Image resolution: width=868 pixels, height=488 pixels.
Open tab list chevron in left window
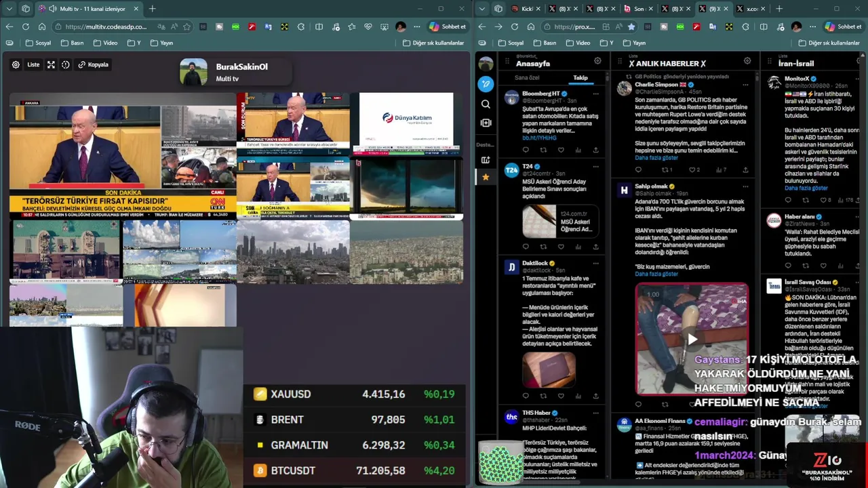tap(9, 9)
